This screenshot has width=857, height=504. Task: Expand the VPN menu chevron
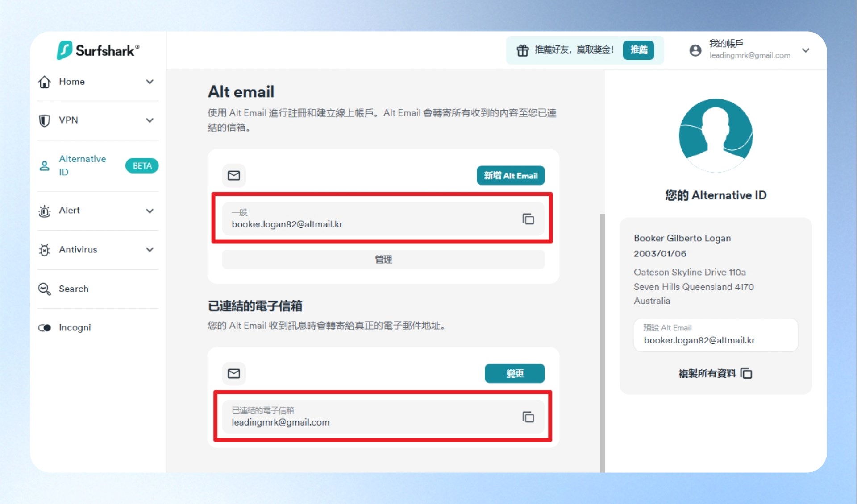pos(150,120)
